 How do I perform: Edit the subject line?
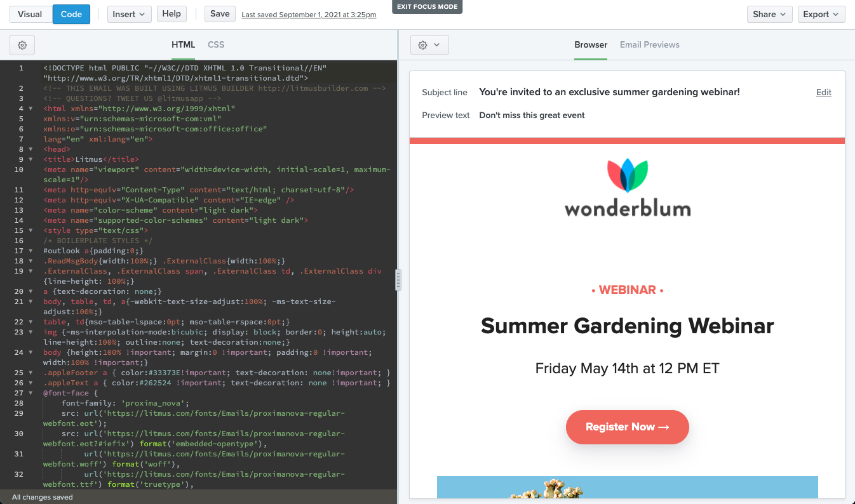coord(824,92)
